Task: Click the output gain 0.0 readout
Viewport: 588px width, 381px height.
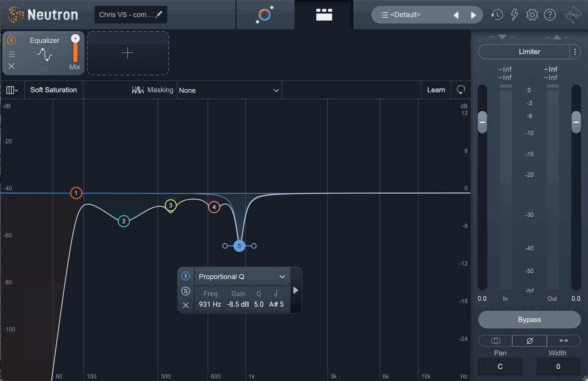Action: click(576, 299)
